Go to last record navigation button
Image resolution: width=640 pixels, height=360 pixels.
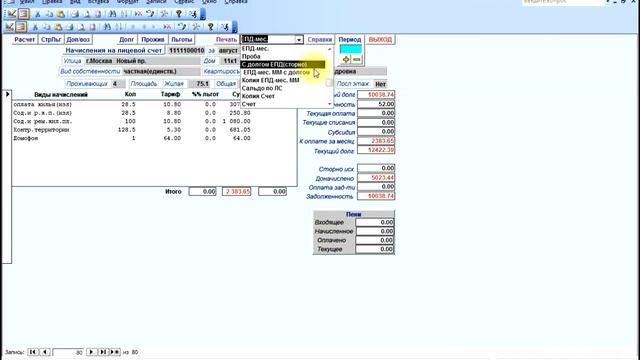pyautogui.click(x=103, y=352)
